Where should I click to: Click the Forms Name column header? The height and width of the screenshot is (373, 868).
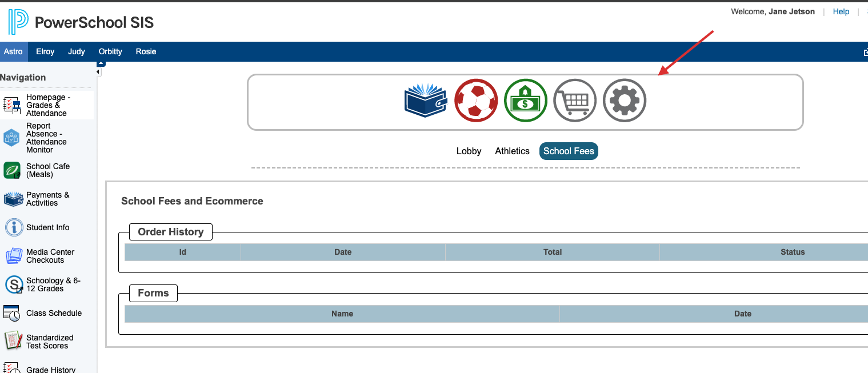tap(342, 314)
